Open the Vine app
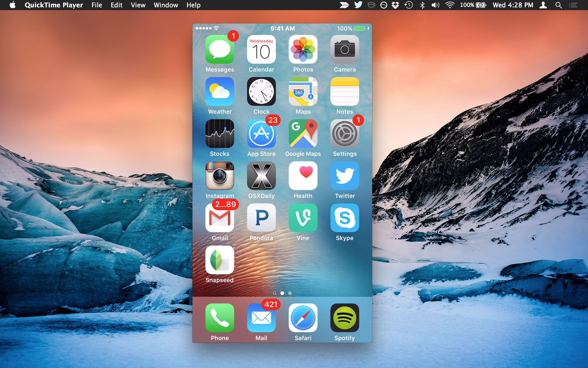Screen dimensions: 588x368 click(x=303, y=218)
